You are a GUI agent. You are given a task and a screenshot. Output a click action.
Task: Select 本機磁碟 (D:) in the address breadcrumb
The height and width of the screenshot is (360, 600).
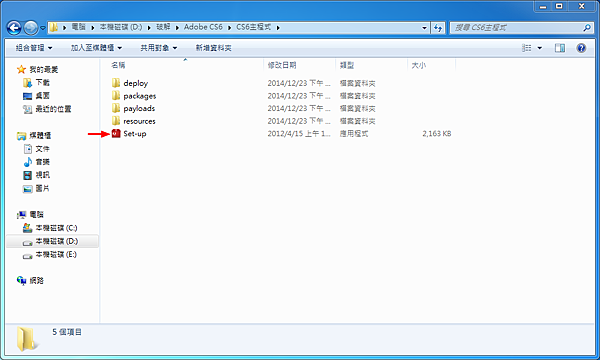click(x=121, y=27)
